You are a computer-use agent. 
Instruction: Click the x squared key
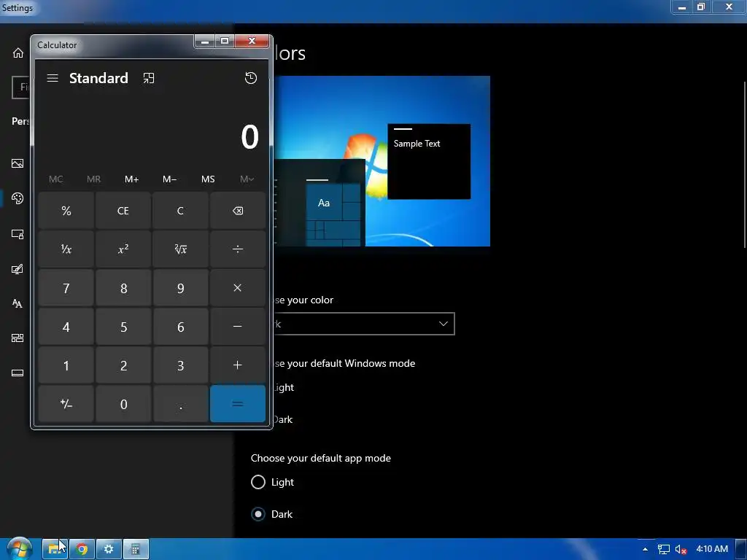[123, 249]
